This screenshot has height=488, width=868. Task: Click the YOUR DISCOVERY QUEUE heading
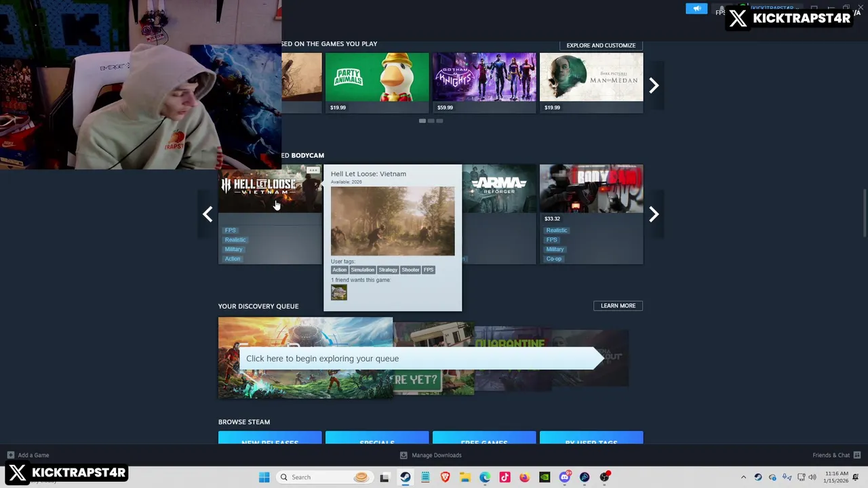(x=258, y=306)
